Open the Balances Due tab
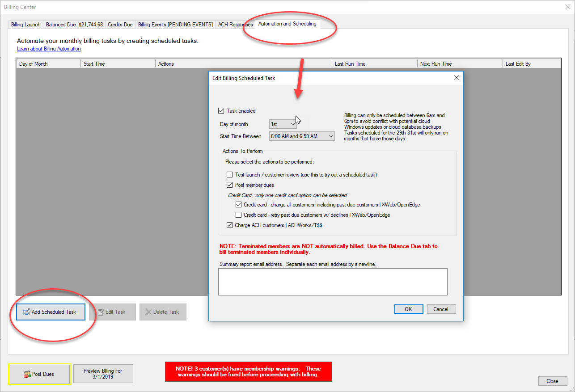The image size is (575, 392). point(74,25)
